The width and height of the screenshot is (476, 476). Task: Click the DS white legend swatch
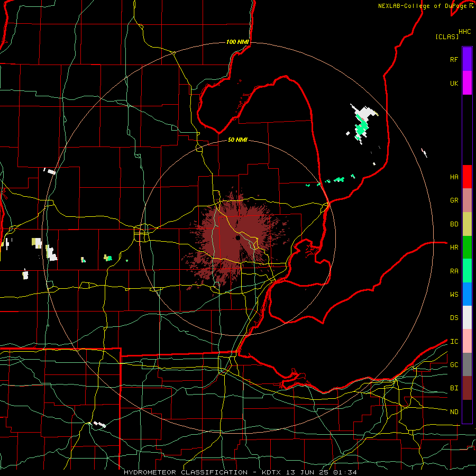click(467, 317)
